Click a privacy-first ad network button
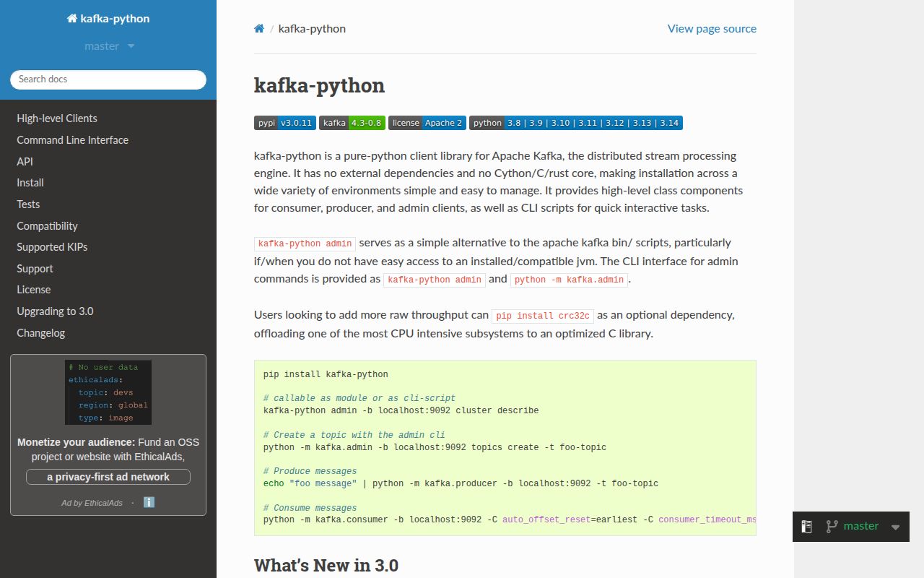The width and height of the screenshot is (924, 578). tap(108, 477)
